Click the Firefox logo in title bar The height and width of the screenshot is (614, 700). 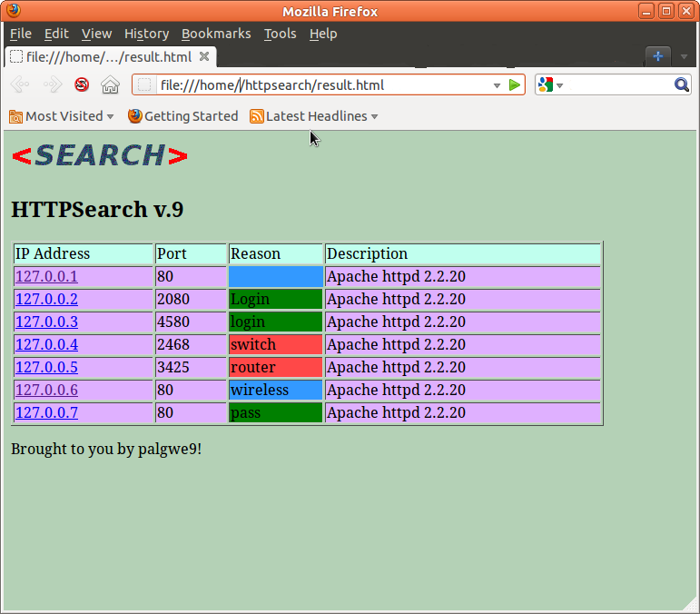14,10
